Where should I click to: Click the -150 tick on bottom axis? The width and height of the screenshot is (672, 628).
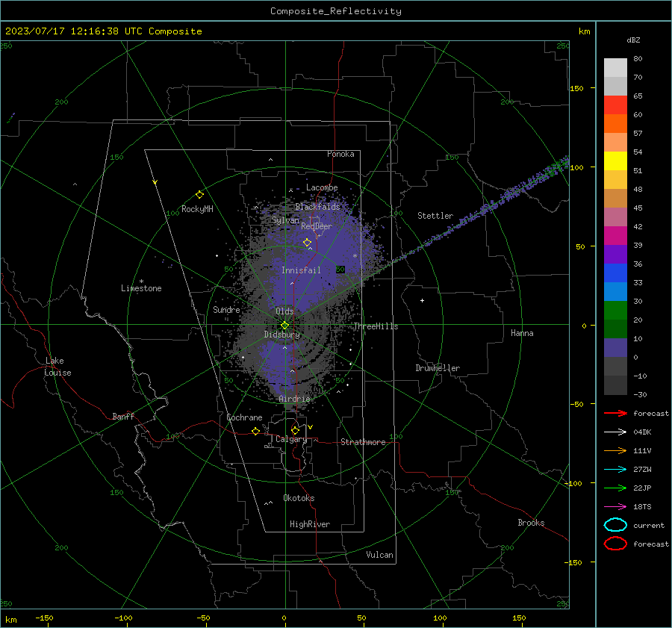point(44,618)
